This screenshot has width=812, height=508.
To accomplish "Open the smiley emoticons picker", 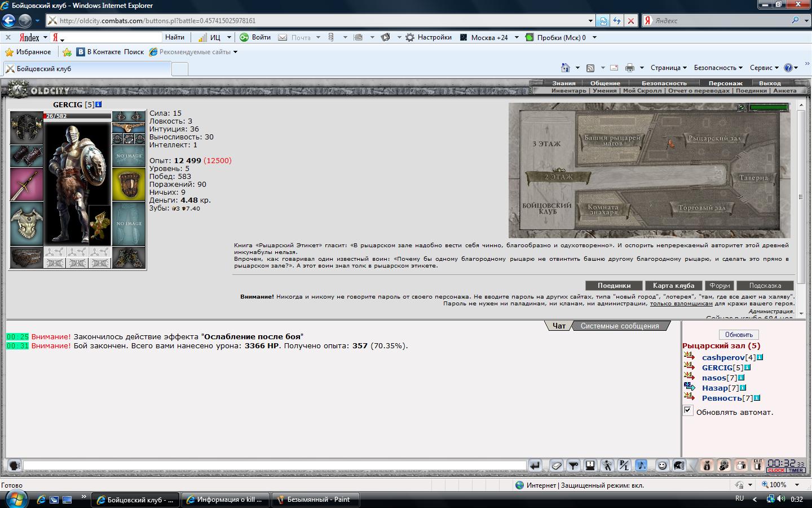I will (663, 466).
